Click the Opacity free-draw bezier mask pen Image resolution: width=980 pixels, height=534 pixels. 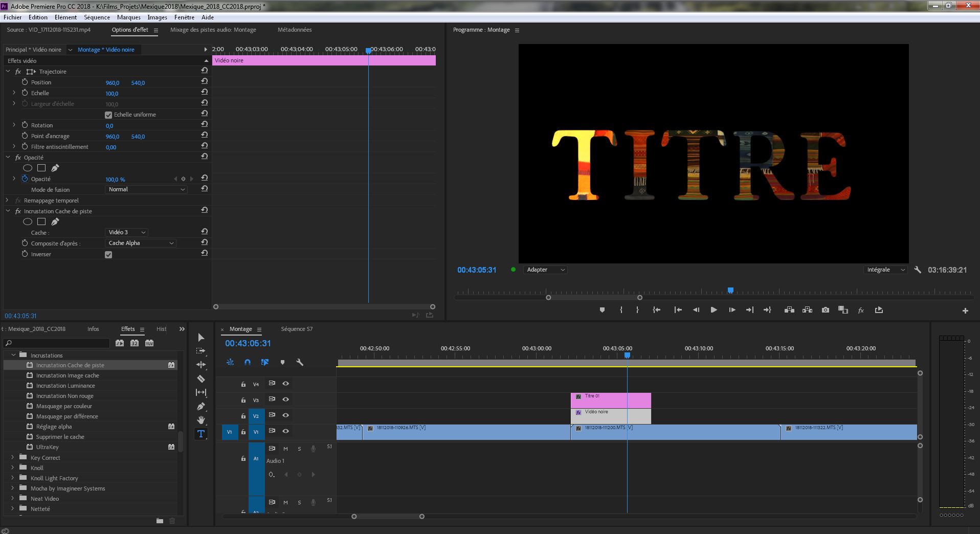tap(55, 168)
